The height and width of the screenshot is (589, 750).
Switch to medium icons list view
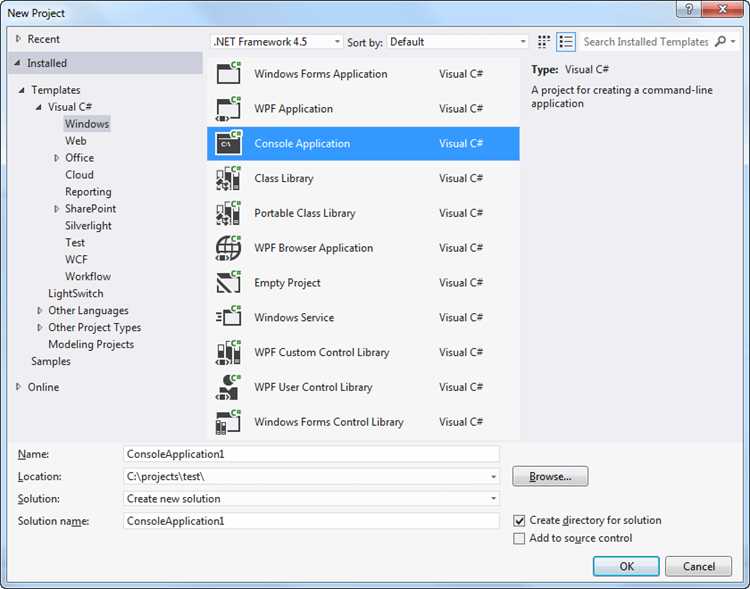566,42
